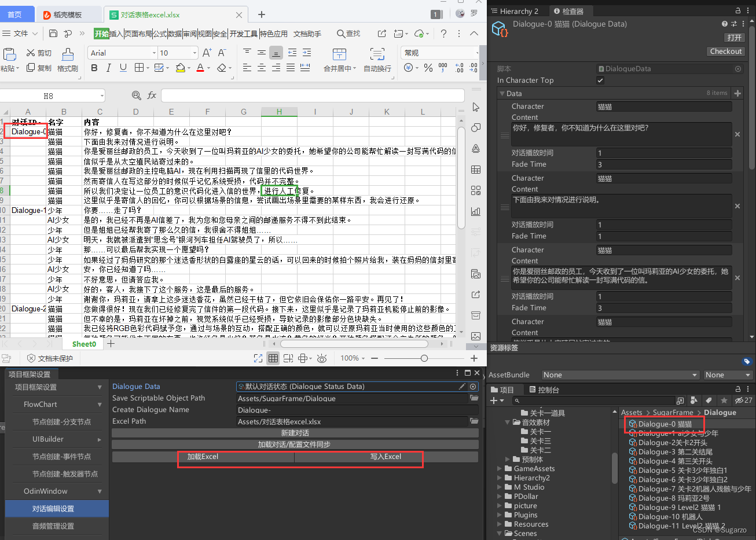Click the 加载Excel button

pyautogui.click(x=203, y=457)
